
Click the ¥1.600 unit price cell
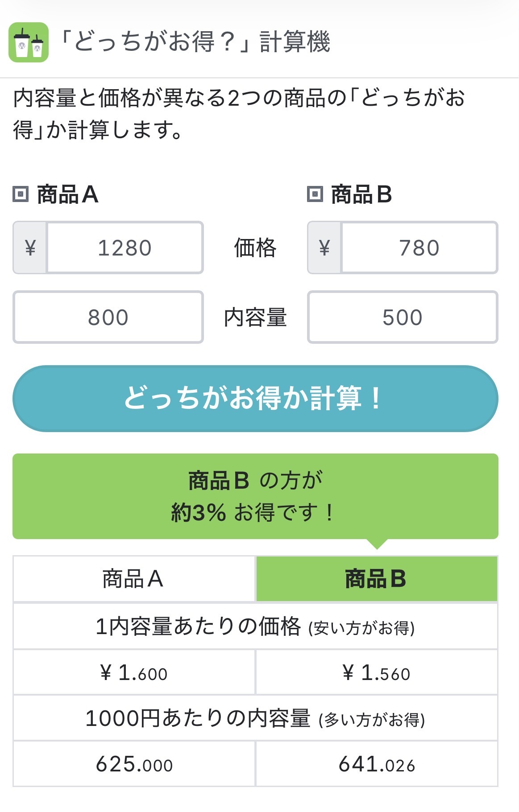[134, 672]
